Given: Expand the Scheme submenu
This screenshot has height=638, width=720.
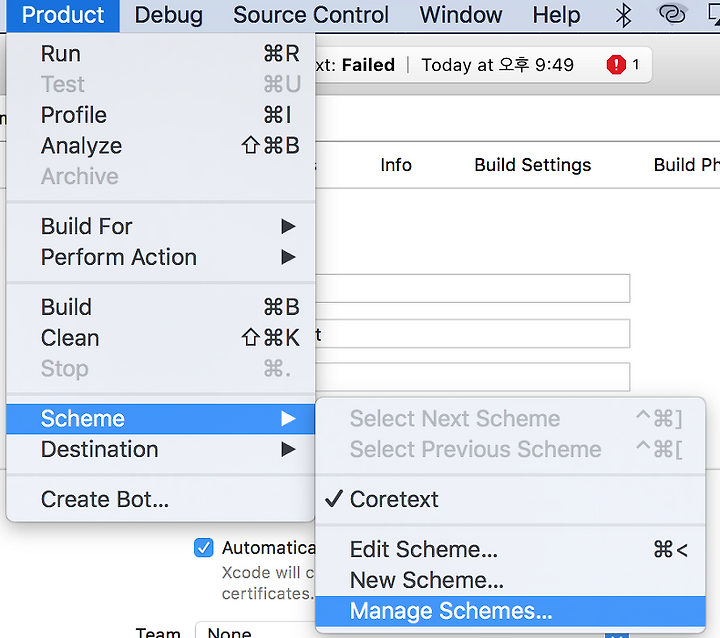Looking at the screenshot, I should tap(161, 418).
